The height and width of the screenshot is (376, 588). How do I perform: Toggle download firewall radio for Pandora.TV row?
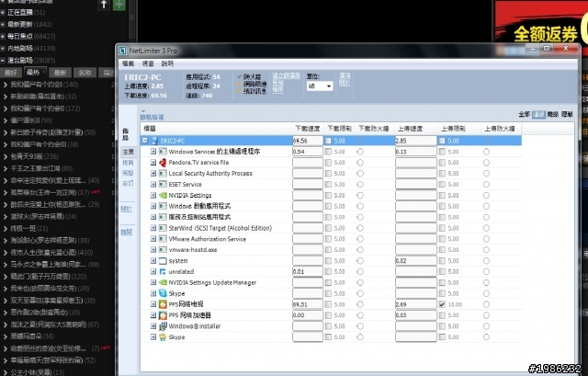(360, 163)
